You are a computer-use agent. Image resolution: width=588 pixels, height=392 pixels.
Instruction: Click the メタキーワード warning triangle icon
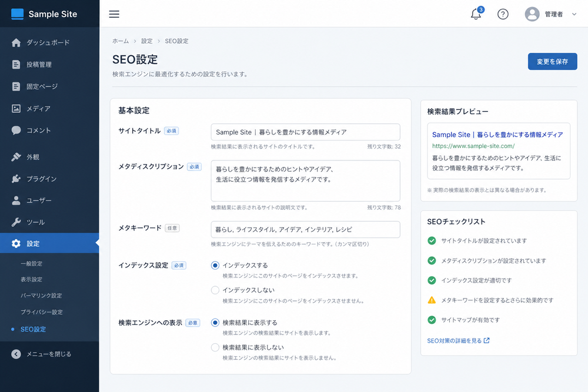(x=432, y=300)
